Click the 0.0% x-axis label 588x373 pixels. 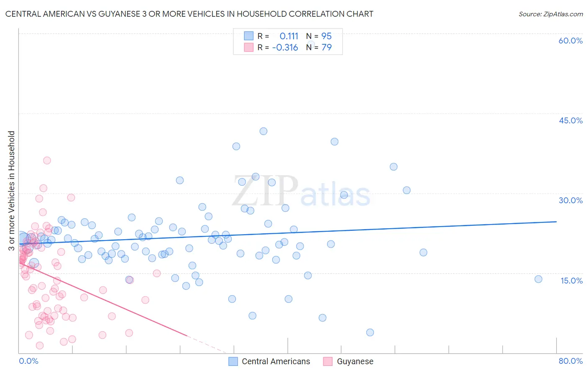tap(28, 361)
